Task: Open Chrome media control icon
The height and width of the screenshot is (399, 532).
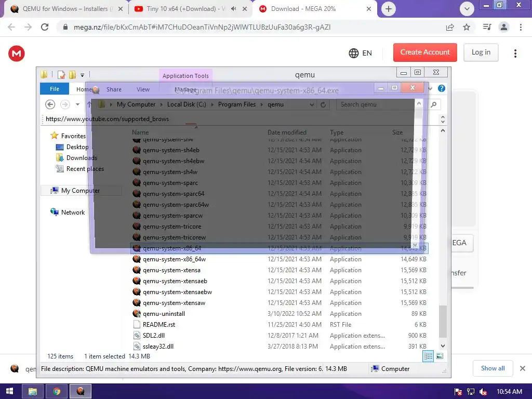Action: click(x=487, y=27)
